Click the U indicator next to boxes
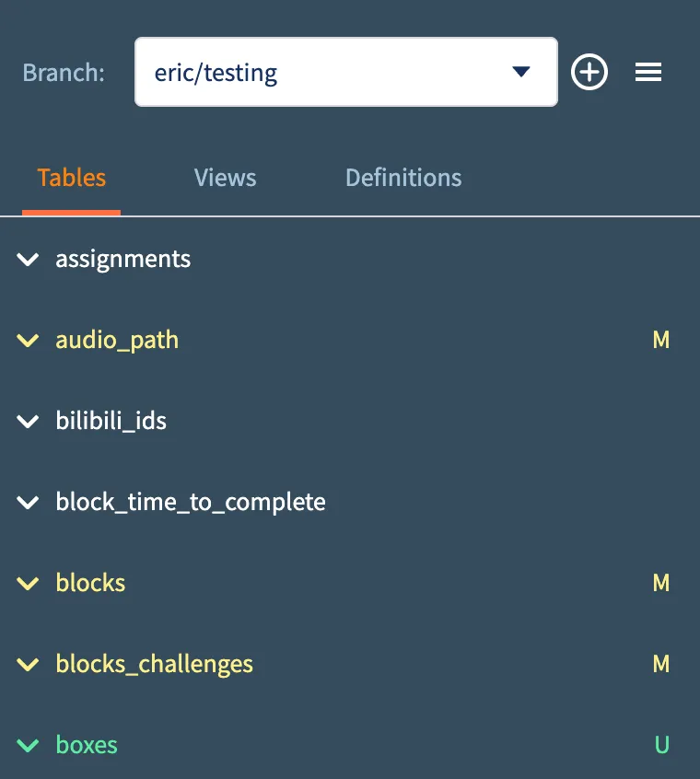The image size is (700, 779). pyautogui.click(x=662, y=745)
